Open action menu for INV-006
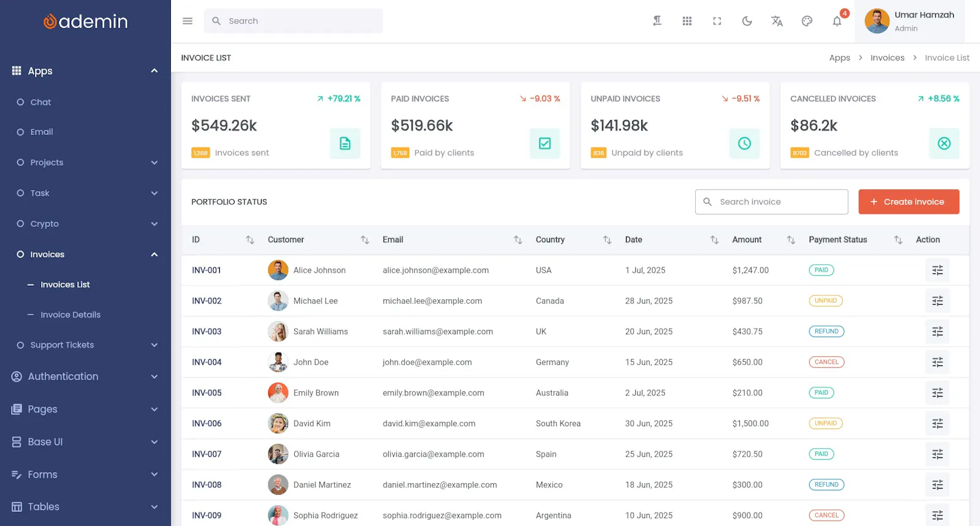980x526 pixels. pyautogui.click(x=937, y=424)
